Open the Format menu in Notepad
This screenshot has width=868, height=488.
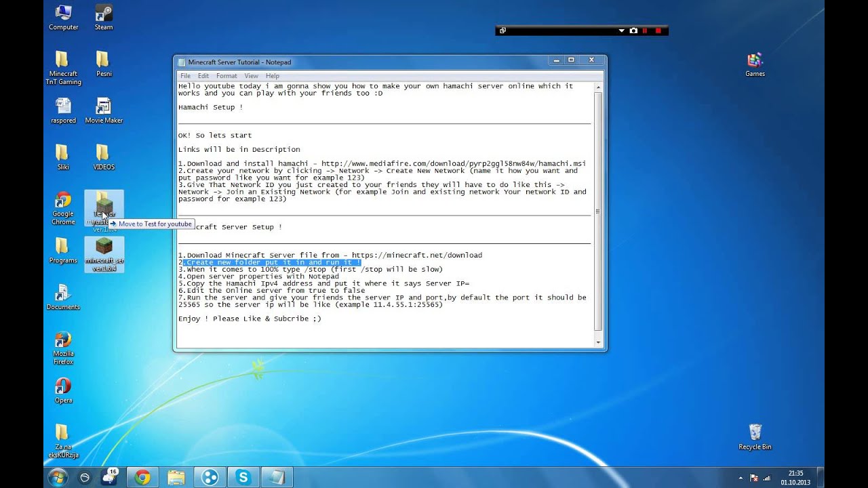226,76
